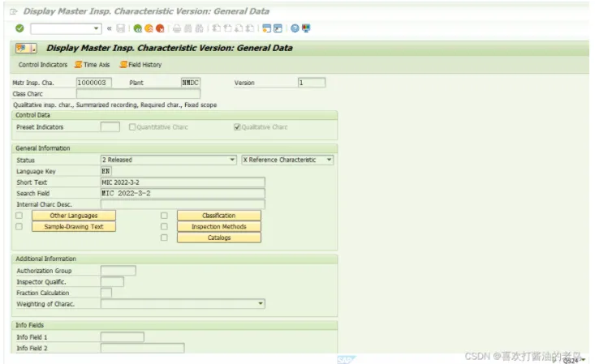The width and height of the screenshot is (595, 364).
Task: Click the Classification button
Action: pyautogui.click(x=219, y=216)
